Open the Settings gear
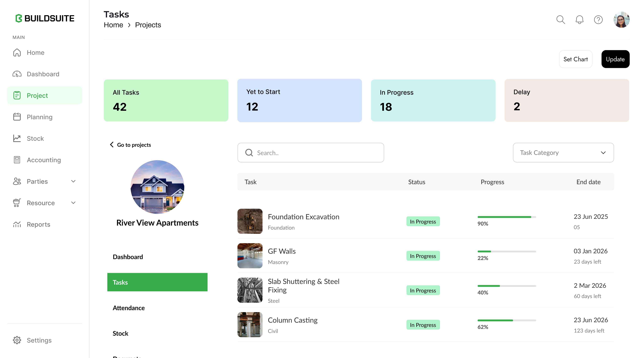 click(17, 340)
